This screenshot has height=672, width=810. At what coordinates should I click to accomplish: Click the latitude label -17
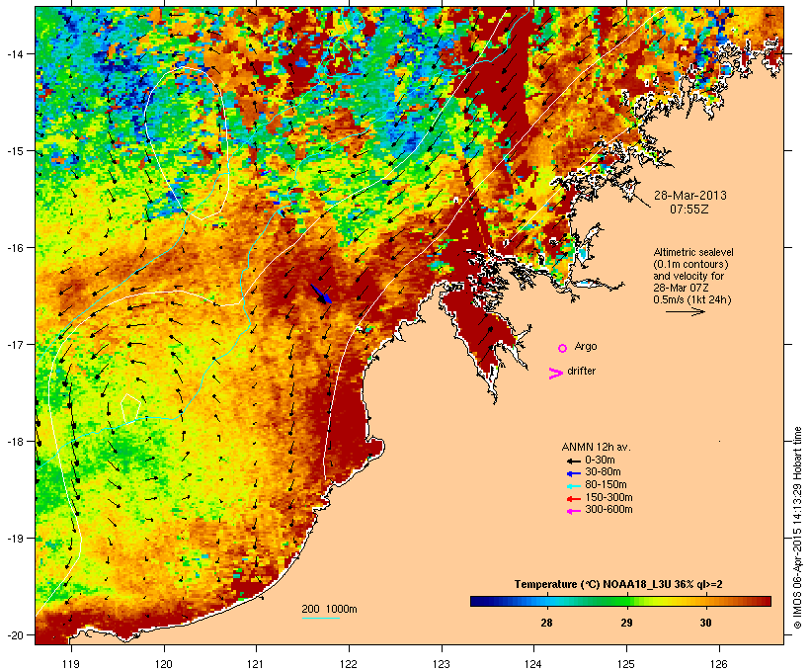(14, 344)
